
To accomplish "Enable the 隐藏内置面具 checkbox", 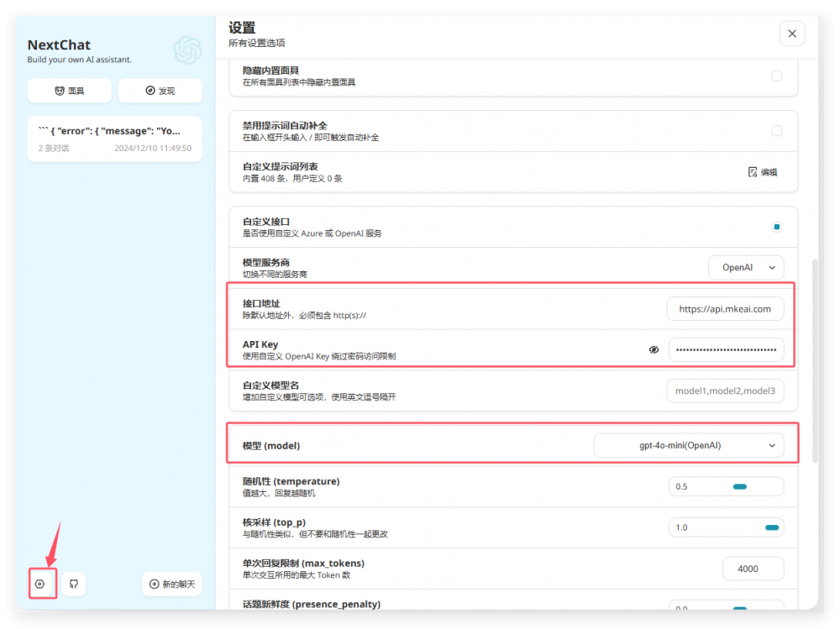I will [x=776, y=76].
